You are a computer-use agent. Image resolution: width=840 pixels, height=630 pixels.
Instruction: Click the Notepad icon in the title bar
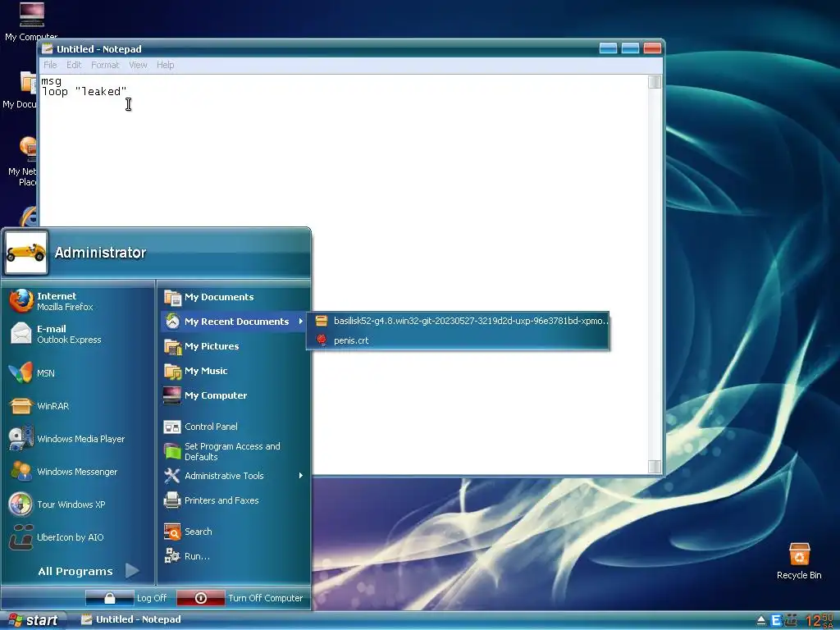(48, 48)
